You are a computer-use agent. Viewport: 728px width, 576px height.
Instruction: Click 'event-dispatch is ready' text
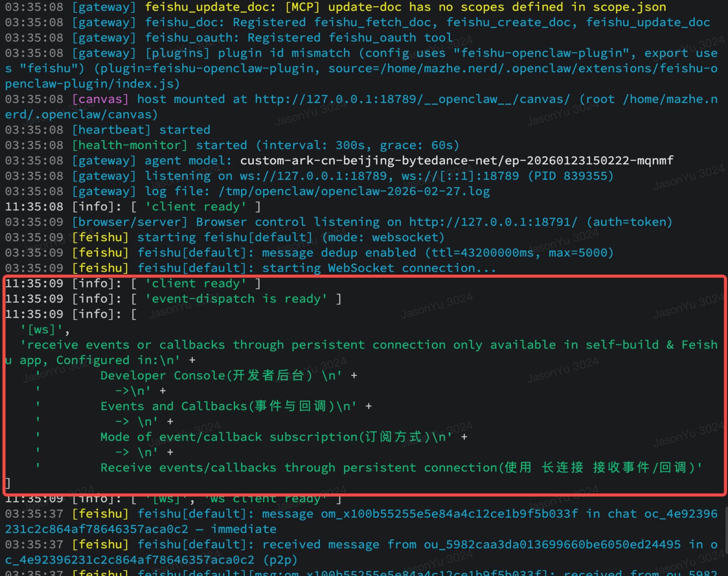click(x=236, y=299)
